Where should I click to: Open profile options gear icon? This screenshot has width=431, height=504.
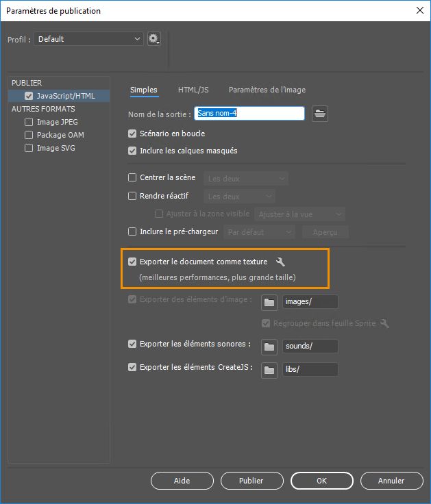[153, 39]
